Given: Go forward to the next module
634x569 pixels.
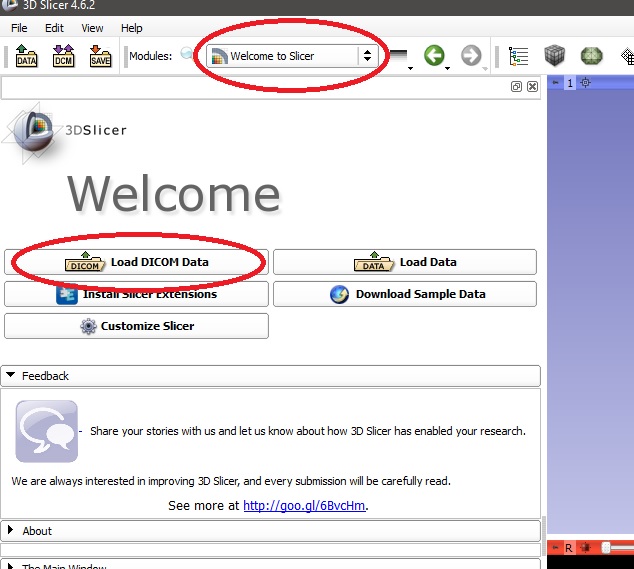Looking at the screenshot, I should pyautogui.click(x=470, y=56).
